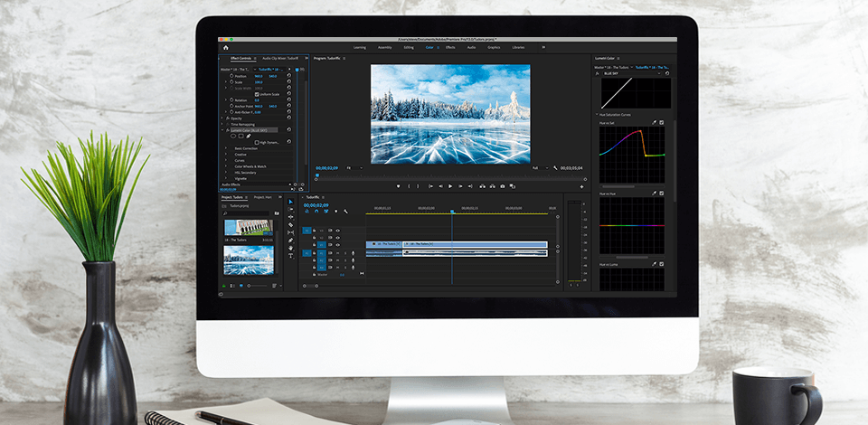Click the Export Frame camera icon
Screen dimensions: 868x425
point(502,186)
